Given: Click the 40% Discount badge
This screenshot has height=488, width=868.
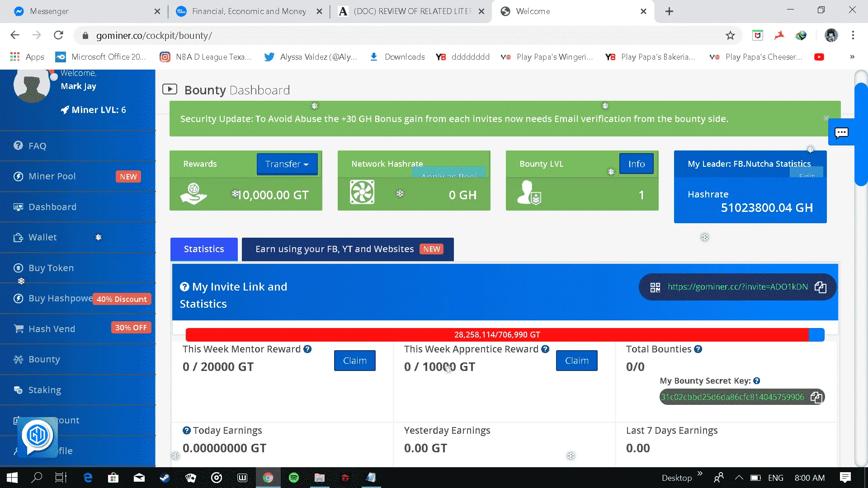Looking at the screenshot, I should point(122,299).
